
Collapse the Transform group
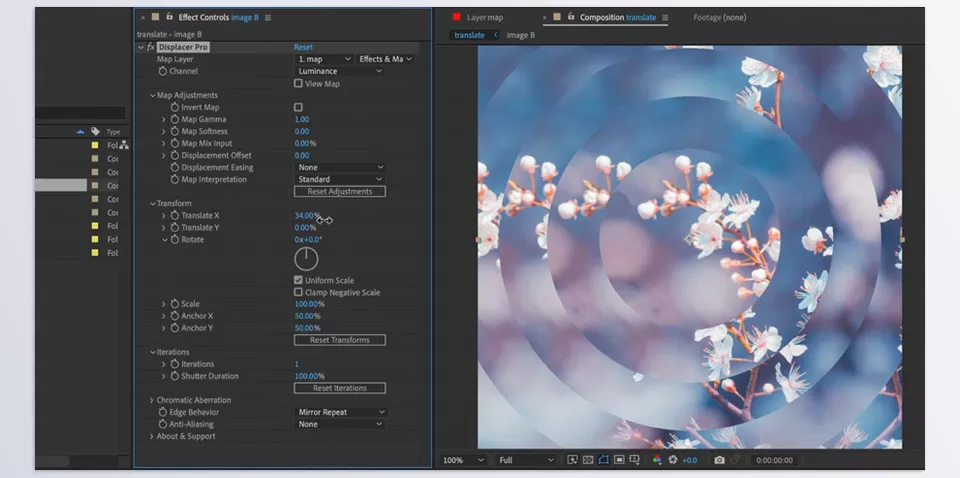pyautogui.click(x=153, y=203)
